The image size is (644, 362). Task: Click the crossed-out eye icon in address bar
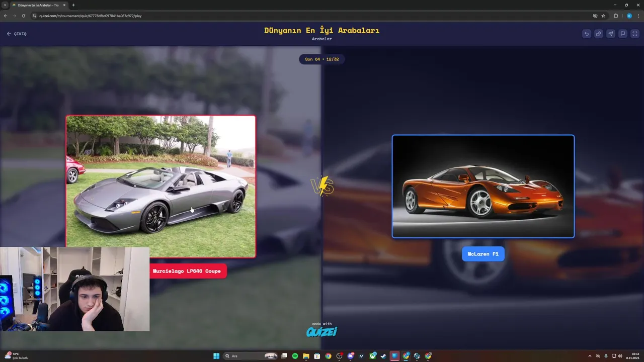595,16
